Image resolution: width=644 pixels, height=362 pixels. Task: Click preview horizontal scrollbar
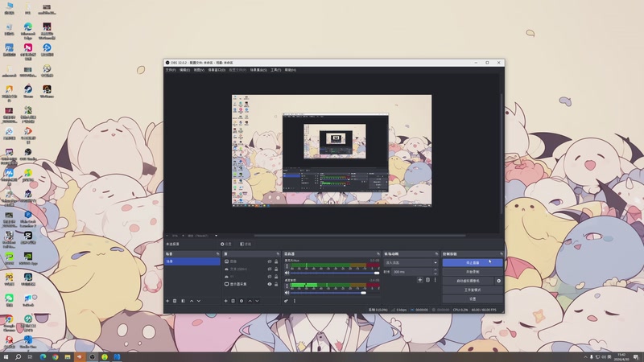point(360,236)
